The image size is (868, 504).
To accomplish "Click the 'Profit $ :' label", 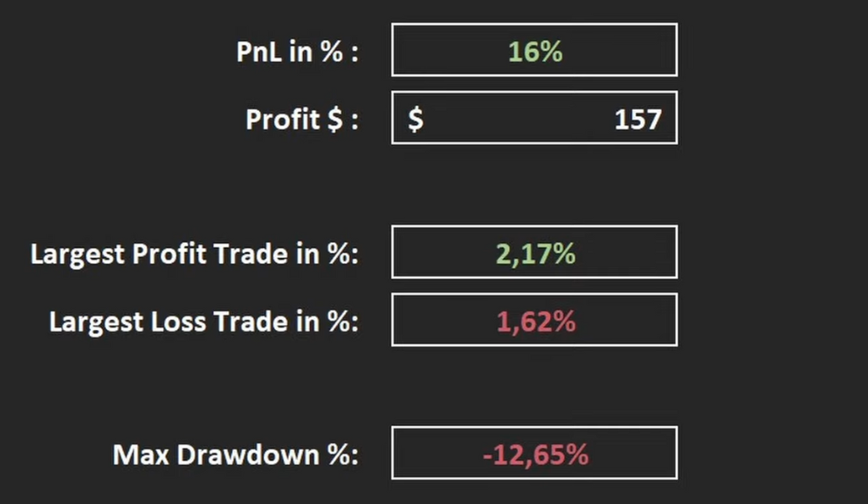I will pyautogui.click(x=302, y=120).
